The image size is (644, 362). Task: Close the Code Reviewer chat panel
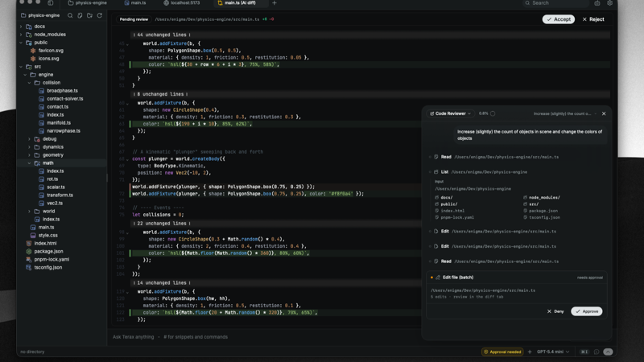(x=604, y=113)
